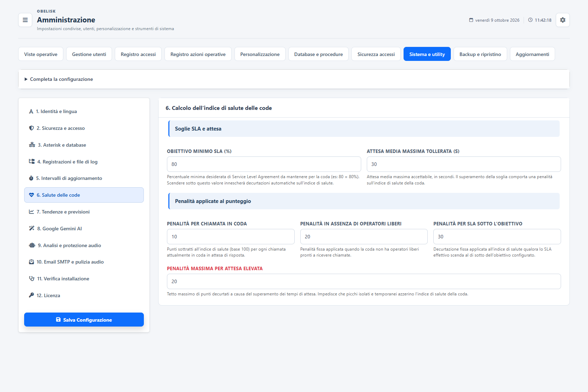Click the calendar icon beside the date
Screen dimensions: 588x392
[471, 20]
